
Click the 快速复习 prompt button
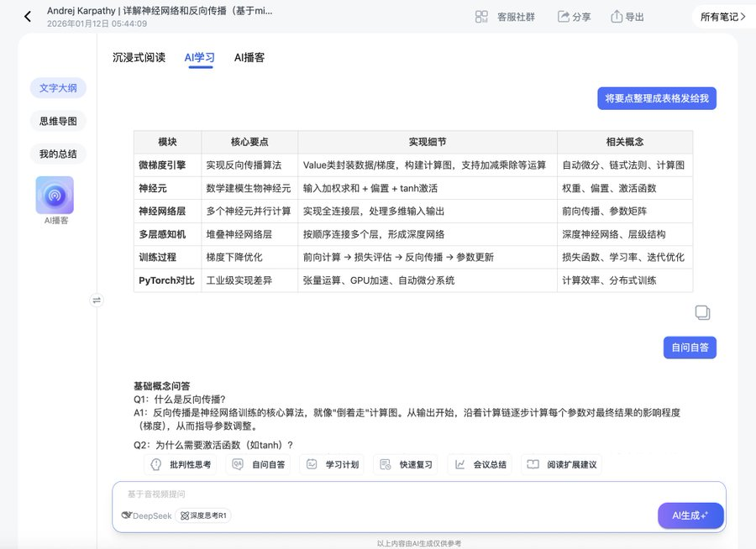407,464
